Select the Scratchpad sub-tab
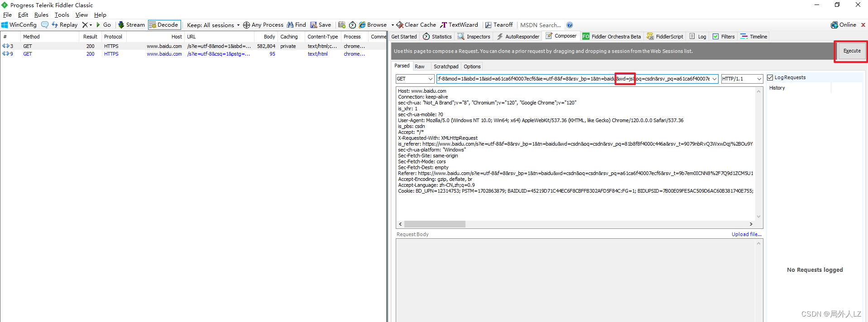Image resolution: width=868 pixels, height=322 pixels. click(x=446, y=66)
